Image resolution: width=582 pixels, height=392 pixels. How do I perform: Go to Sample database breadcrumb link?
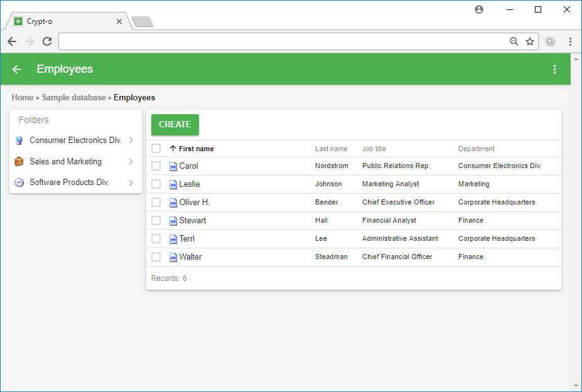74,98
